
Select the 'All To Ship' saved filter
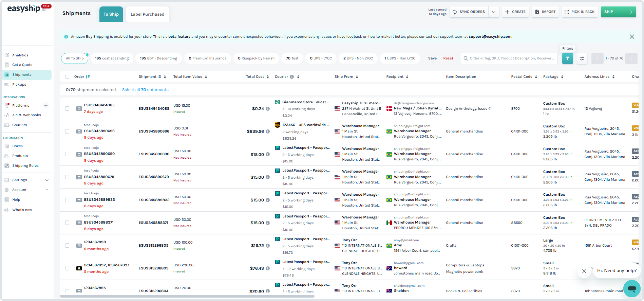75,58
